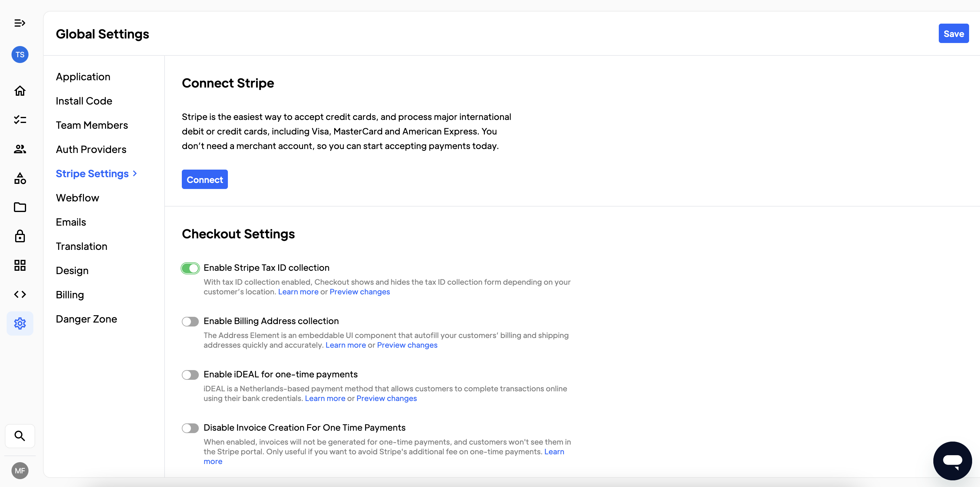Open TS workspace avatar switcher

tap(20, 55)
